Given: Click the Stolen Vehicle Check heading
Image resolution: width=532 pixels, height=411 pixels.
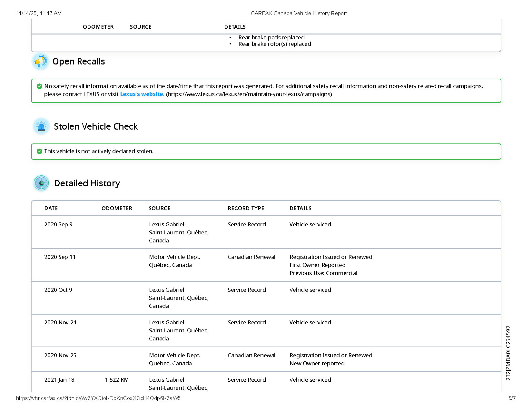Looking at the screenshot, I should coord(96,126).
